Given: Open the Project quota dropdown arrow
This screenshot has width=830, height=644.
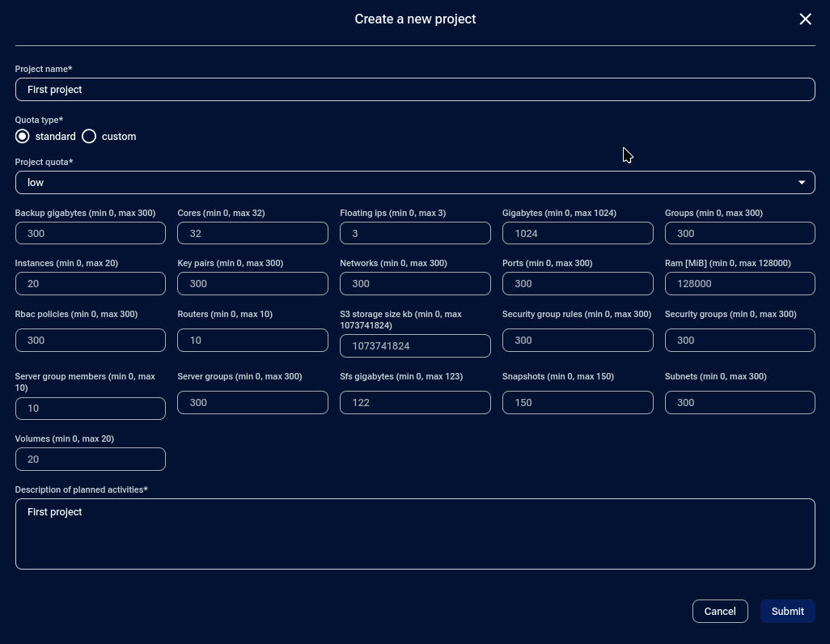Looking at the screenshot, I should tap(802, 183).
